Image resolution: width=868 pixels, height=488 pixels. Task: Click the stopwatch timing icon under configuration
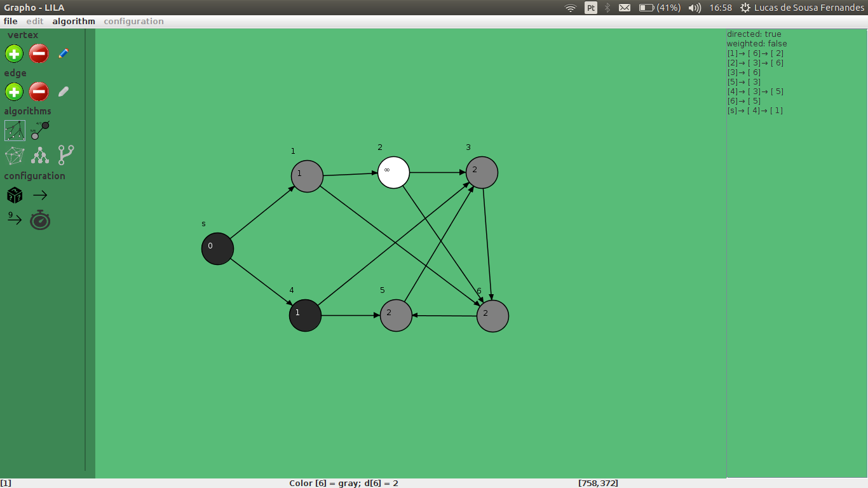coord(39,220)
